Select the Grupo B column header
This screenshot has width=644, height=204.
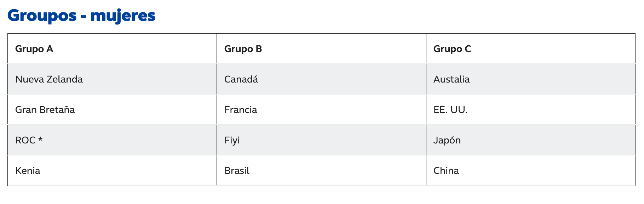243,49
